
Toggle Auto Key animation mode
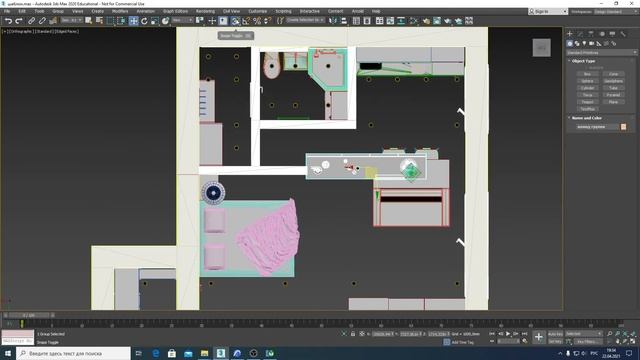click(555, 334)
